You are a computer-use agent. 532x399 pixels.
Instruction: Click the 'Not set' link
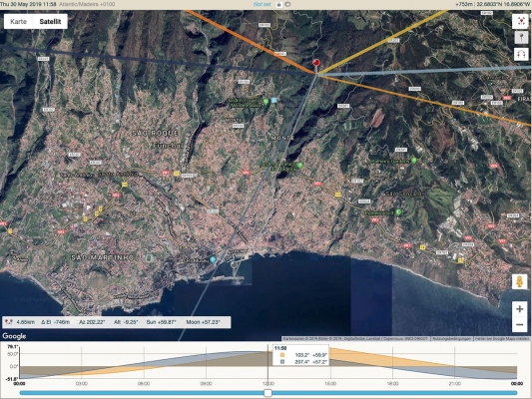pyautogui.click(x=262, y=4)
